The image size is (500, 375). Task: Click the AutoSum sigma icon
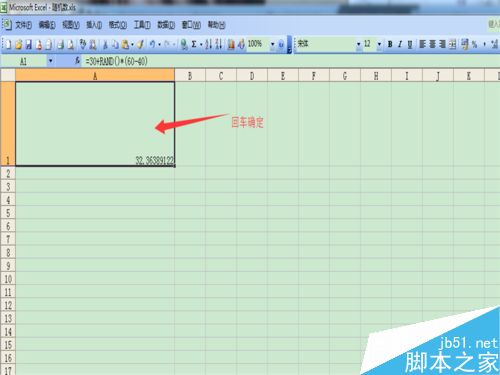pos(194,44)
